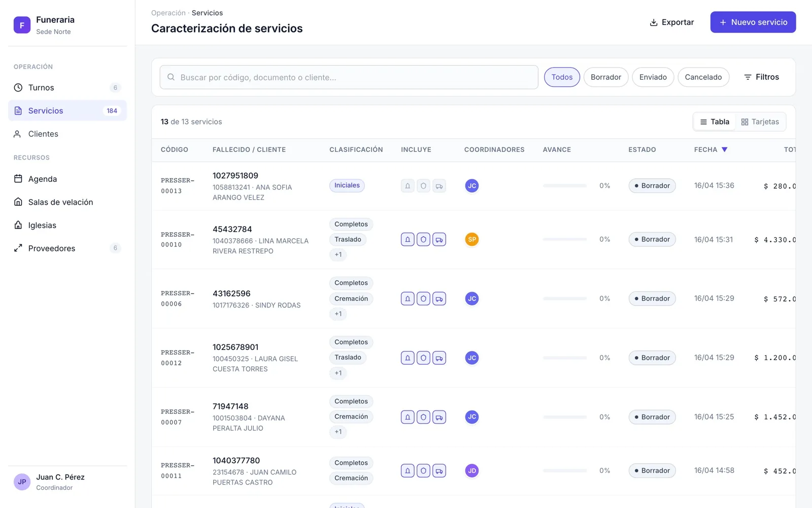Open Salas de velación

[x=67, y=202]
